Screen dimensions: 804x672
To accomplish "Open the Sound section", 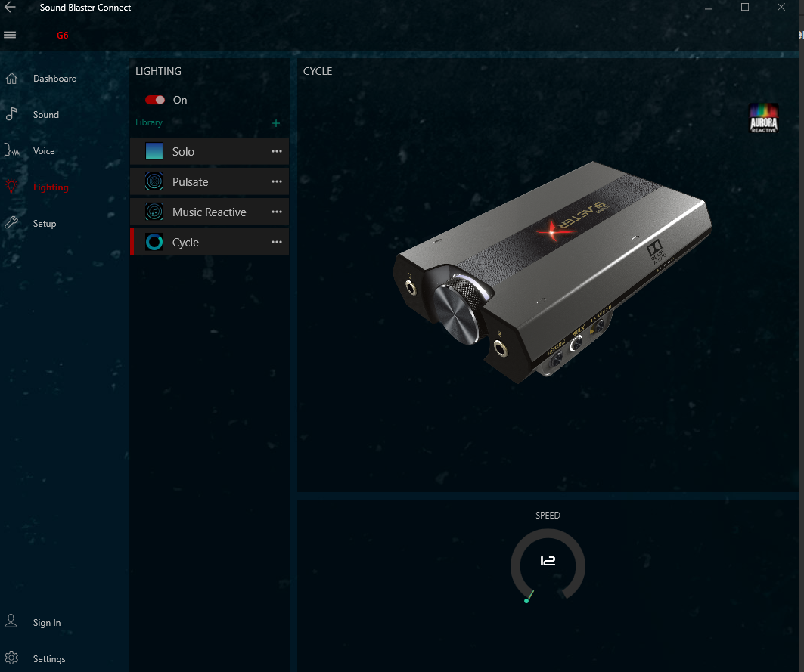I will [x=45, y=115].
